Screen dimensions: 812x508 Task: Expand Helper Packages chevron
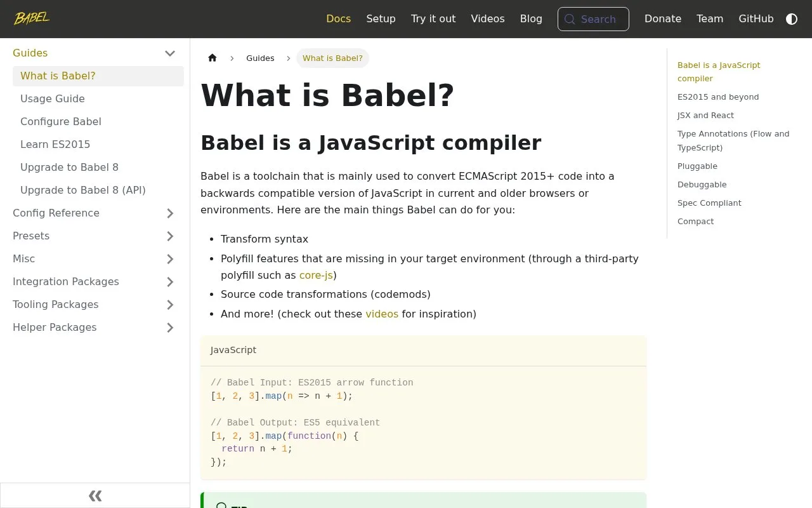[x=170, y=328]
